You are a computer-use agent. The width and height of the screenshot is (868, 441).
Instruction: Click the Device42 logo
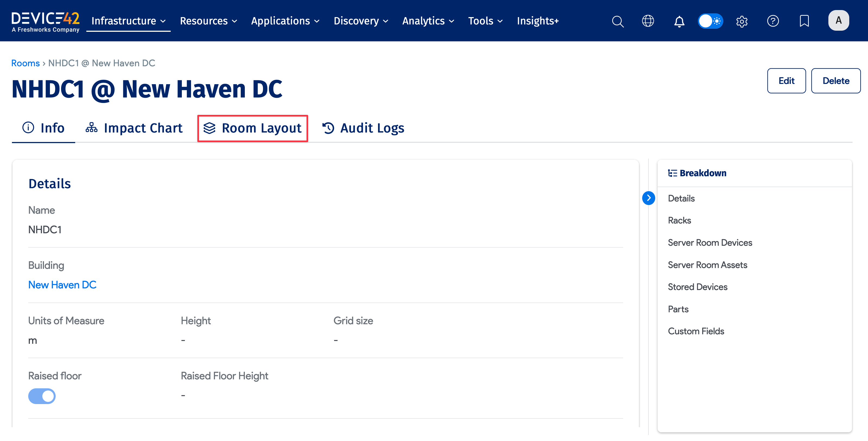(45, 20)
